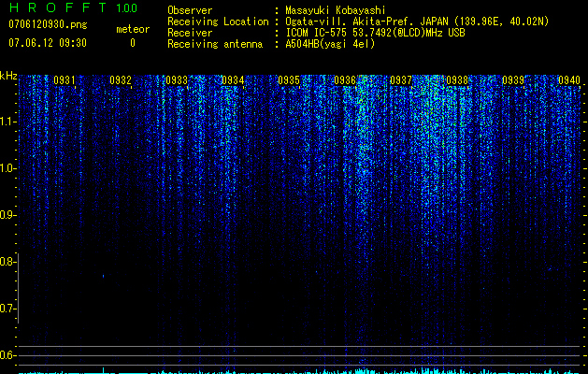
Task: Click the meteor label
Action: 133,29
